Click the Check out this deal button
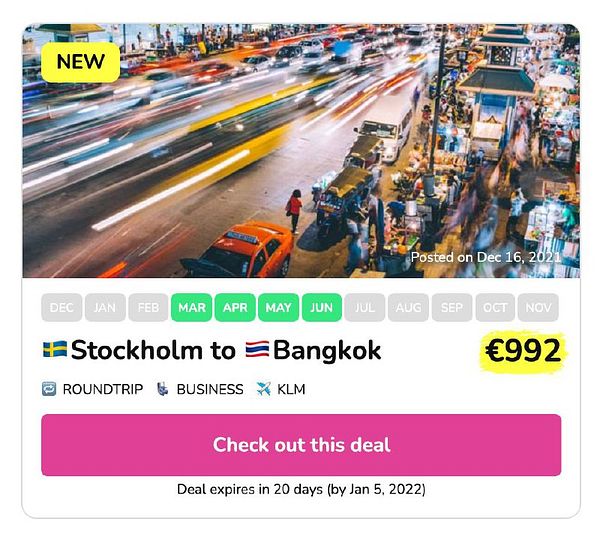Screen dimensions: 600x540 pos(301,445)
